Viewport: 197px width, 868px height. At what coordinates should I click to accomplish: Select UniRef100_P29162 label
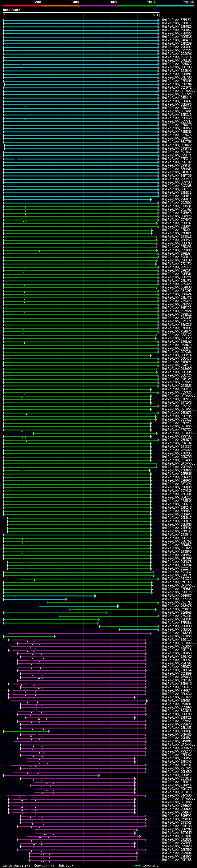tap(177, 406)
